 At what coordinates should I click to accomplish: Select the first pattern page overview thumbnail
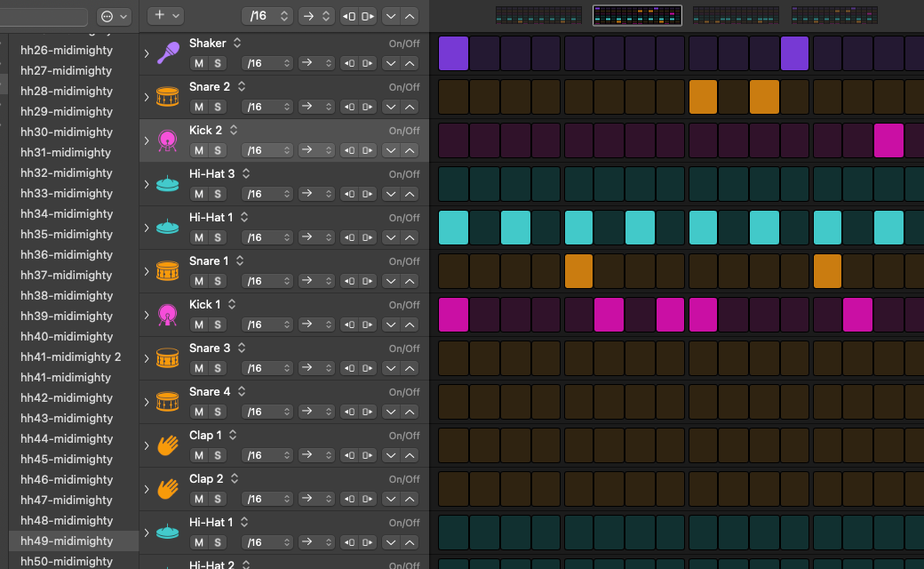(x=538, y=15)
